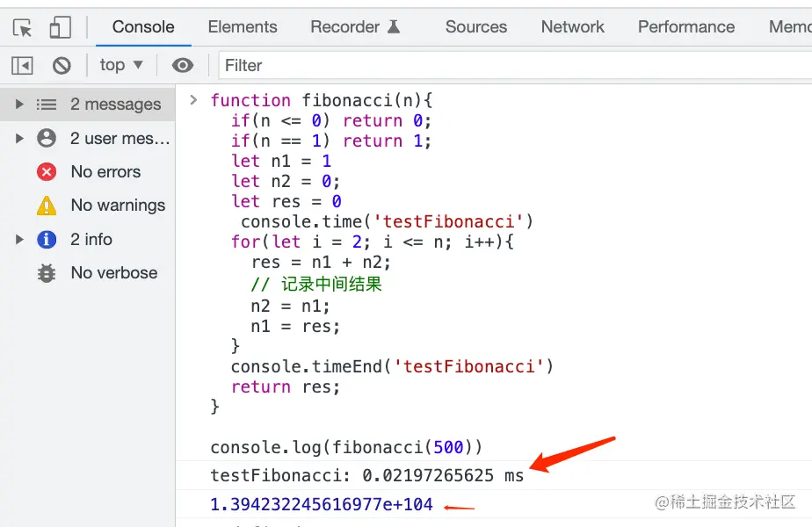The image size is (812, 527).
Task: Toggle the device toolbar icon
Action: 60,27
